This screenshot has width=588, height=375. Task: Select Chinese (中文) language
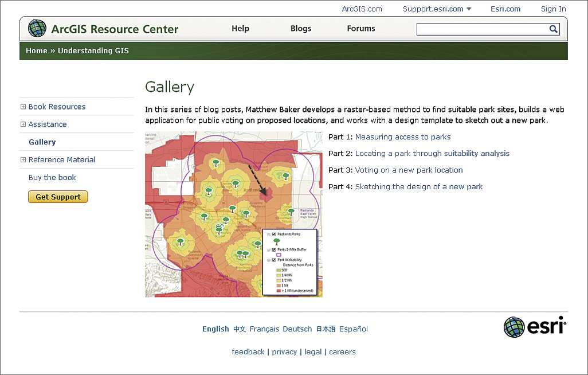coord(239,329)
